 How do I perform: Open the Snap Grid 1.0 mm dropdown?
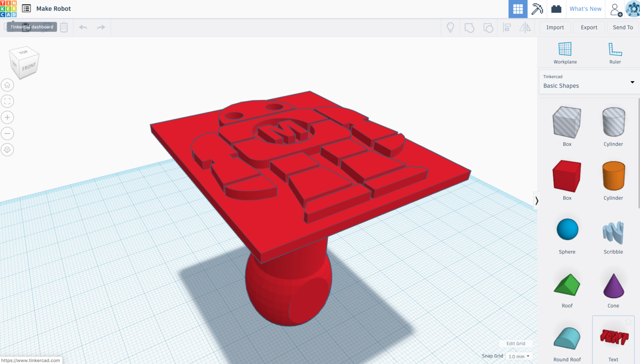518,356
